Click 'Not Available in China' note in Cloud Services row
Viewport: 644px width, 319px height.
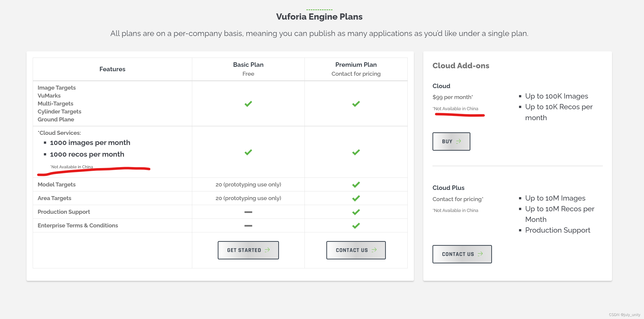(x=71, y=167)
